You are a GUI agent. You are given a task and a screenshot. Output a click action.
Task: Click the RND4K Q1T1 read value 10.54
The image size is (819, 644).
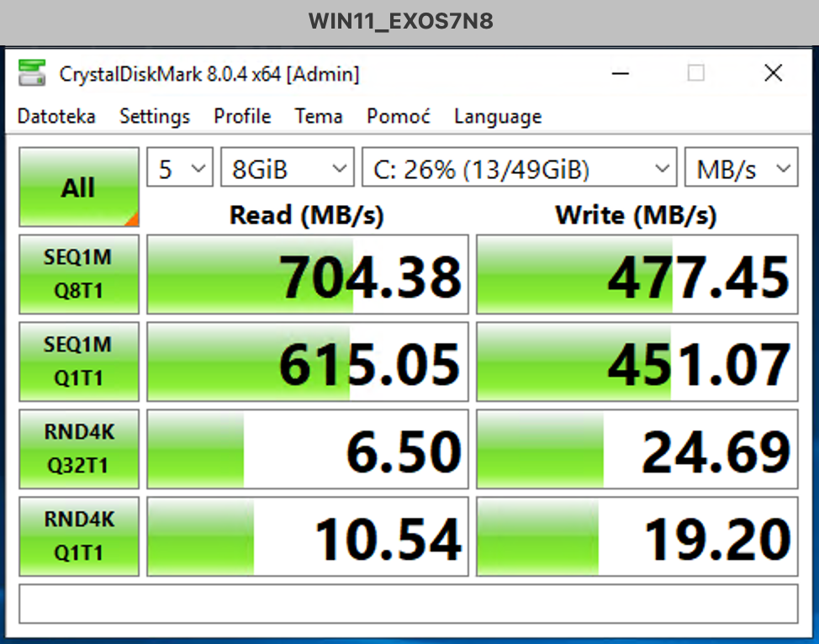tap(308, 536)
